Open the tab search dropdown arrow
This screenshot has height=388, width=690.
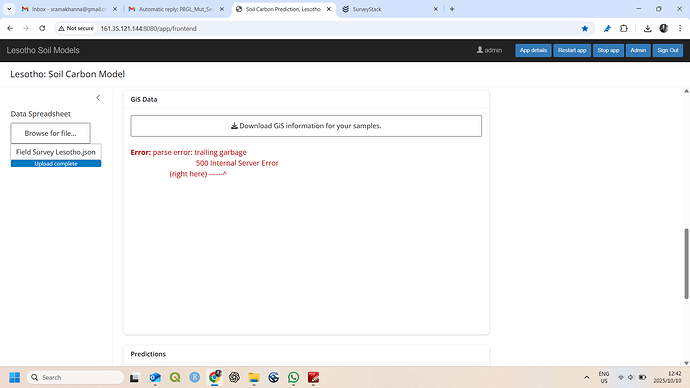coord(9,9)
